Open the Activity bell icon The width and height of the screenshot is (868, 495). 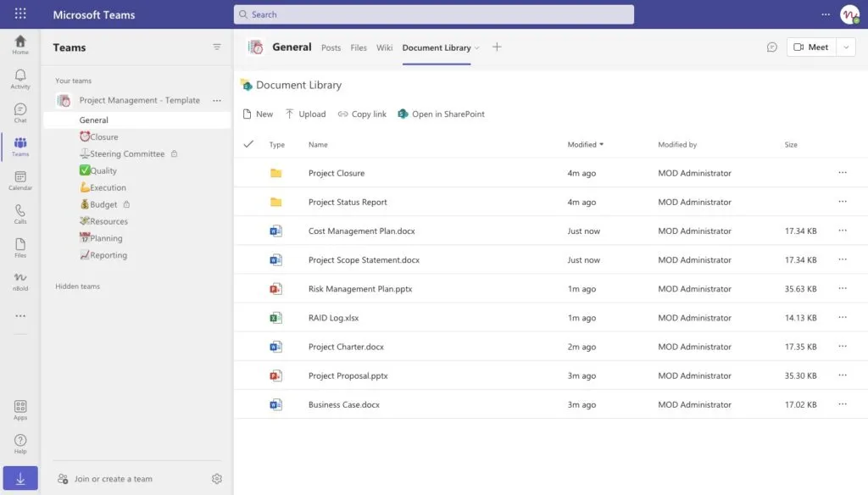tap(20, 79)
